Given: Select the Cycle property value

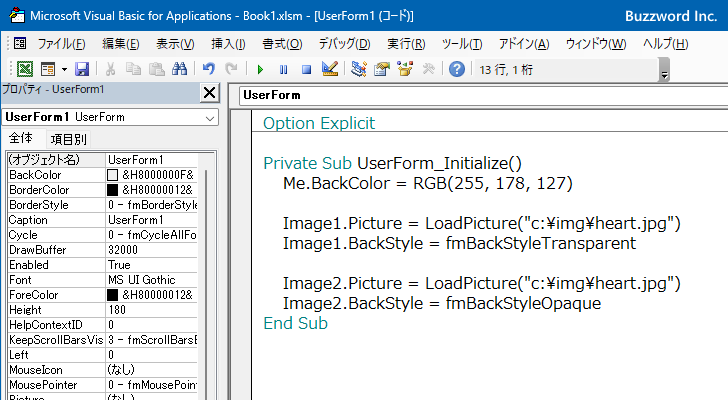Looking at the screenshot, I should pos(152,235).
